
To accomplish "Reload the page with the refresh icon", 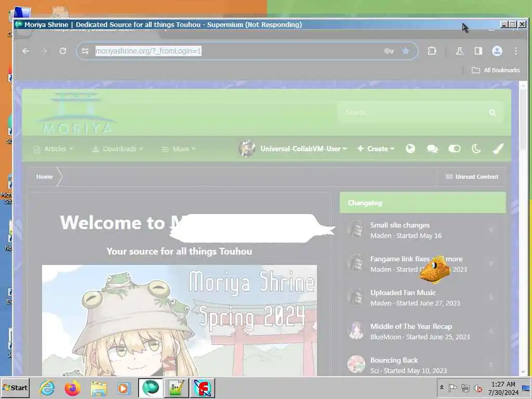I will pyautogui.click(x=63, y=51).
